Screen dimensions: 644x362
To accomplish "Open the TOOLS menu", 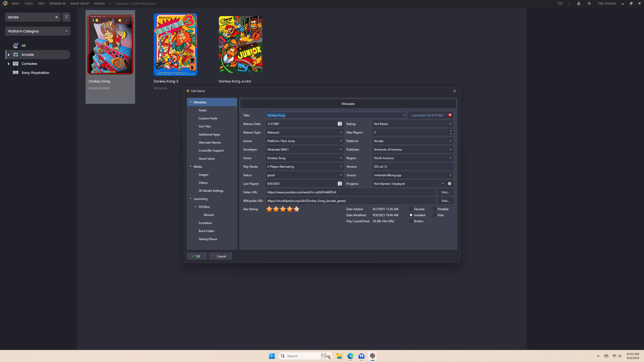I will click(x=28, y=4).
